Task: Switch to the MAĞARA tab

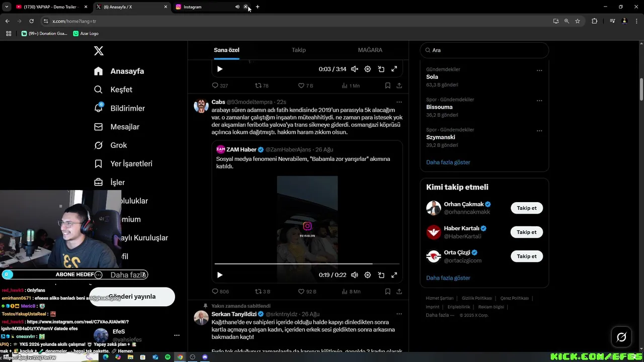Action: click(x=370, y=50)
